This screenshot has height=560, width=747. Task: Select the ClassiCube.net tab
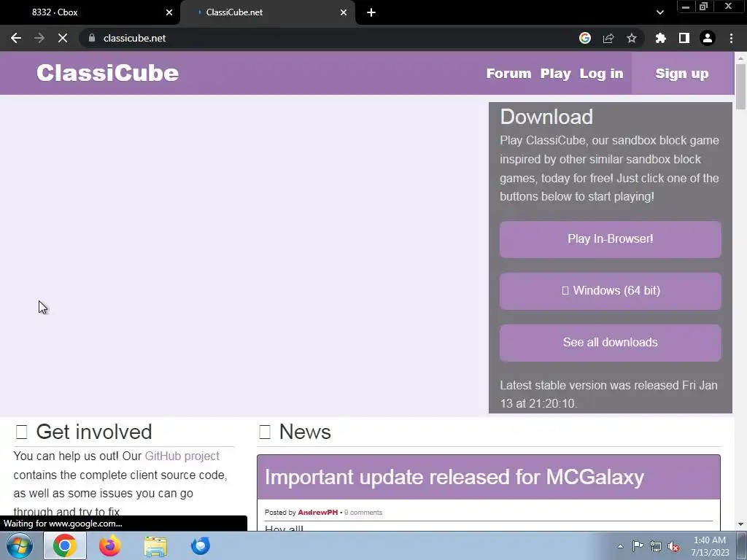click(268, 12)
